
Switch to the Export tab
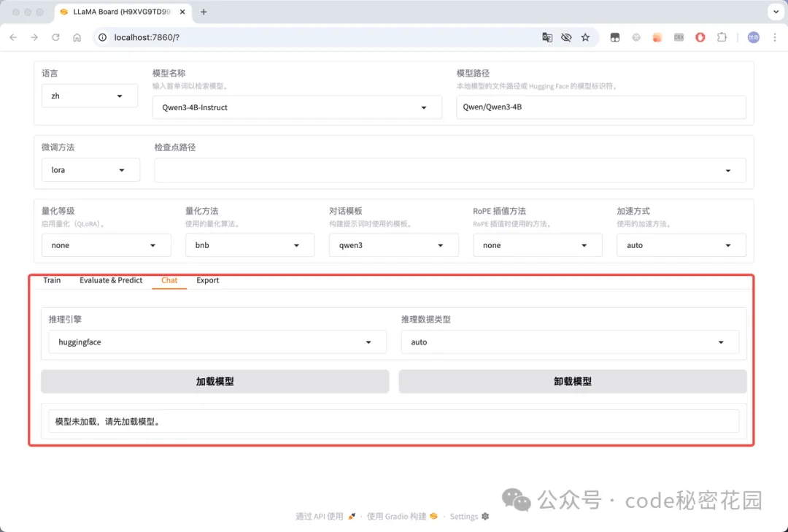coord(207,280)
